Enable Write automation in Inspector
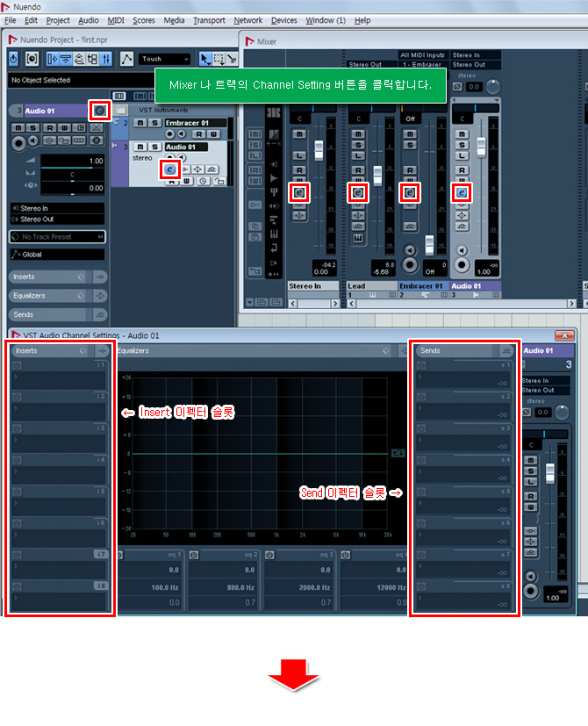This screenshot has width=588, height=726. pos(64,128)
